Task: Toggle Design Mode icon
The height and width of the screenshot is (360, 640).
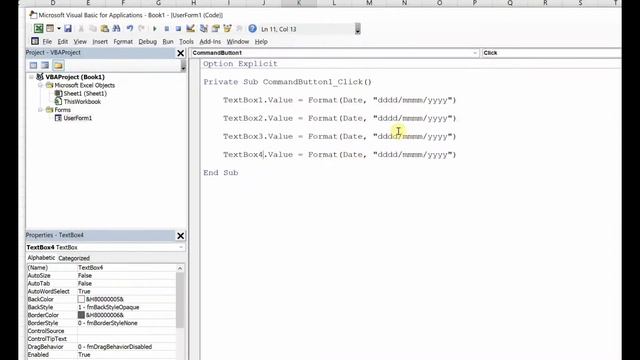Action: 190,29
